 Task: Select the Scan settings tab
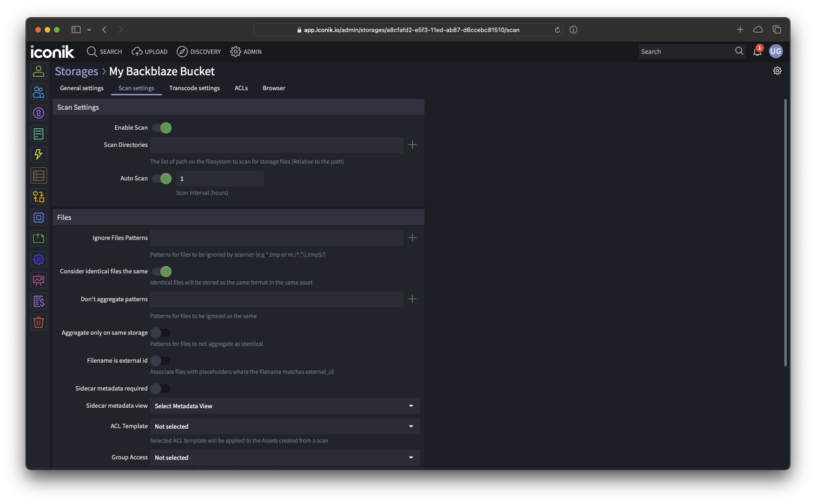tap(136, 88)
